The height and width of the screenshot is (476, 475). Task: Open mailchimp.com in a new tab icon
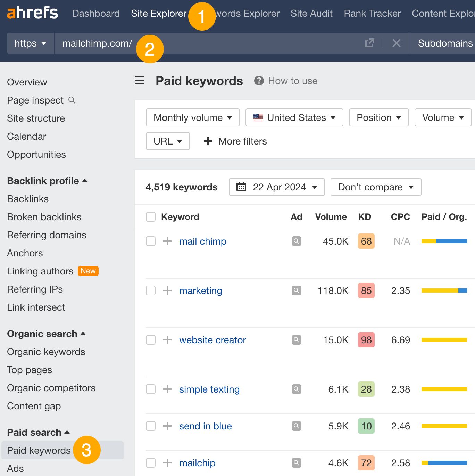click(369, 43)
